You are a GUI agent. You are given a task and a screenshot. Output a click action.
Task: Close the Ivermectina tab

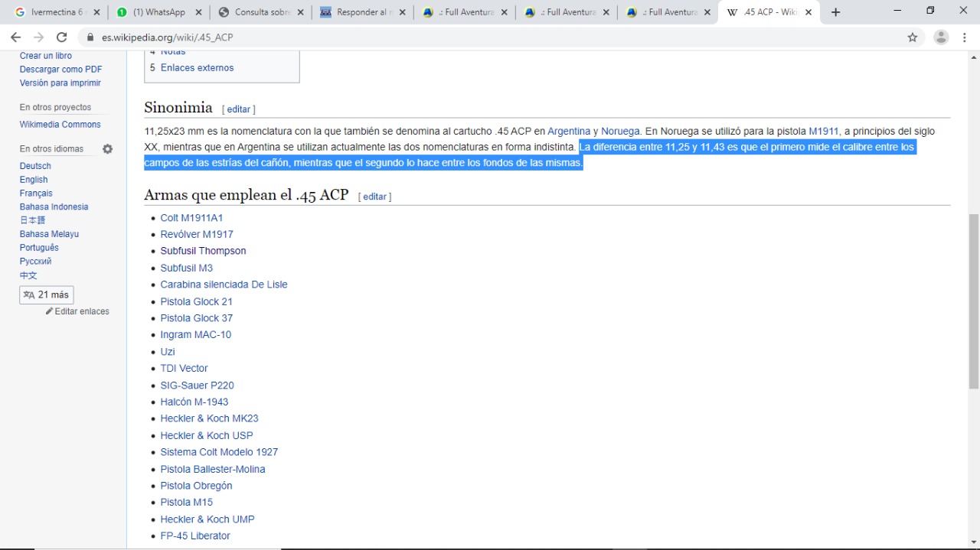point(96,12)
